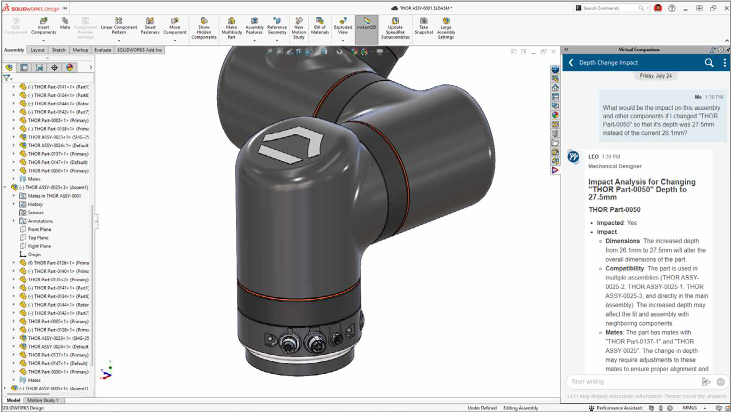This screenshot has height=412, width=731.
Task: Open the FeatureManager design tree tab
Action: [x=9, y=68]
